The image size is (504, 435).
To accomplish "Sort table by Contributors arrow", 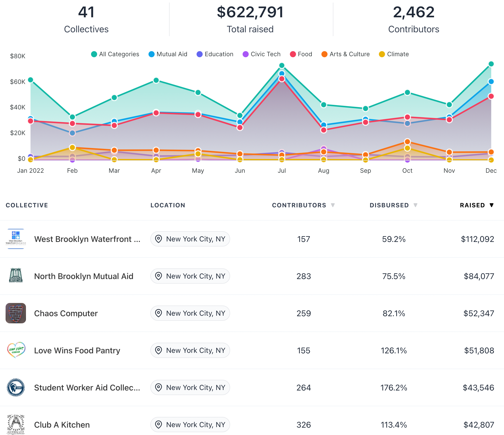I will (333, 205).
